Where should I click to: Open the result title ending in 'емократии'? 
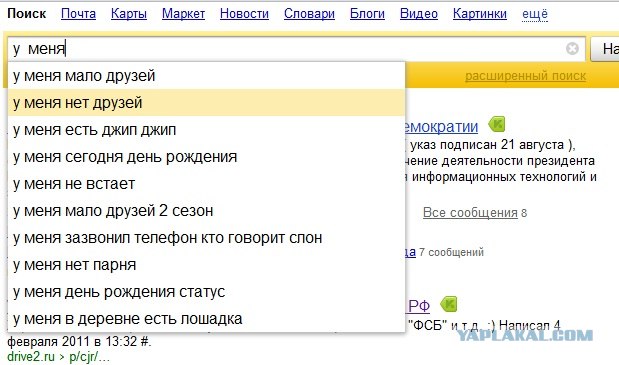click(x=442, y=127)
